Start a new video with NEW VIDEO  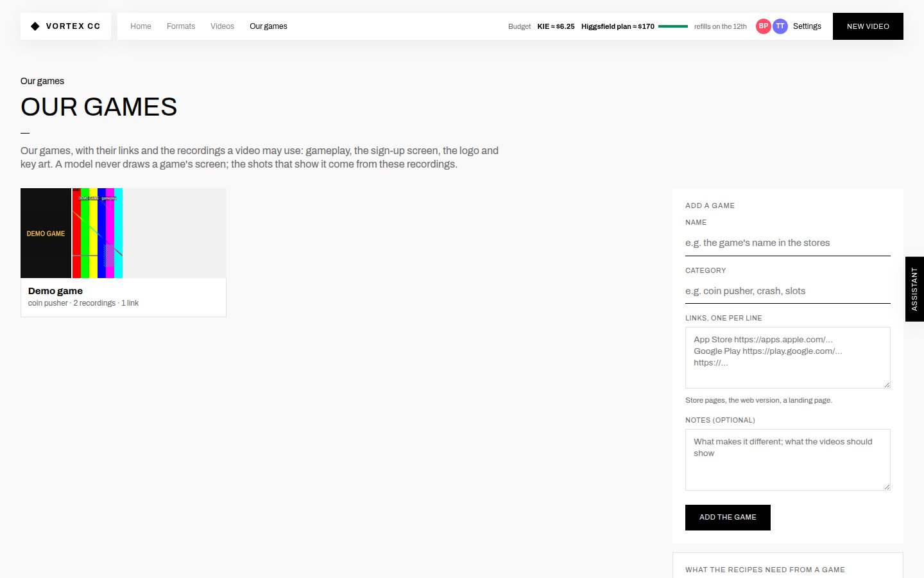coord(868,26)
